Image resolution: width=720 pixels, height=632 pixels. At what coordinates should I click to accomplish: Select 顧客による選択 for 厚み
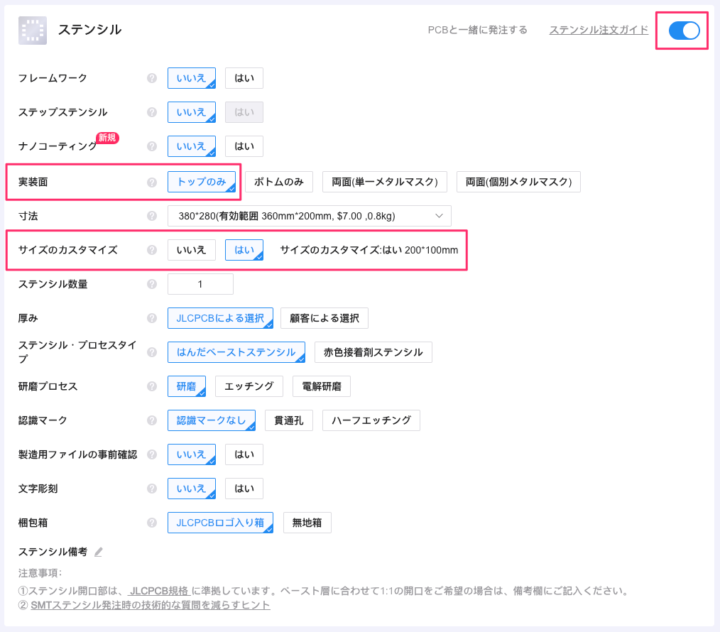tap(324, 318)
